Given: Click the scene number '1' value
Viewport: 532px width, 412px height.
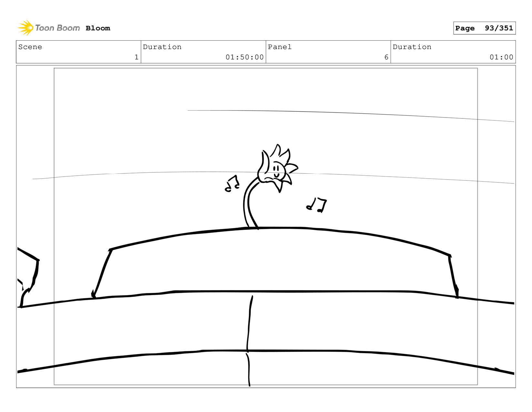Looking at the screenshot, I should coord(137,57).
